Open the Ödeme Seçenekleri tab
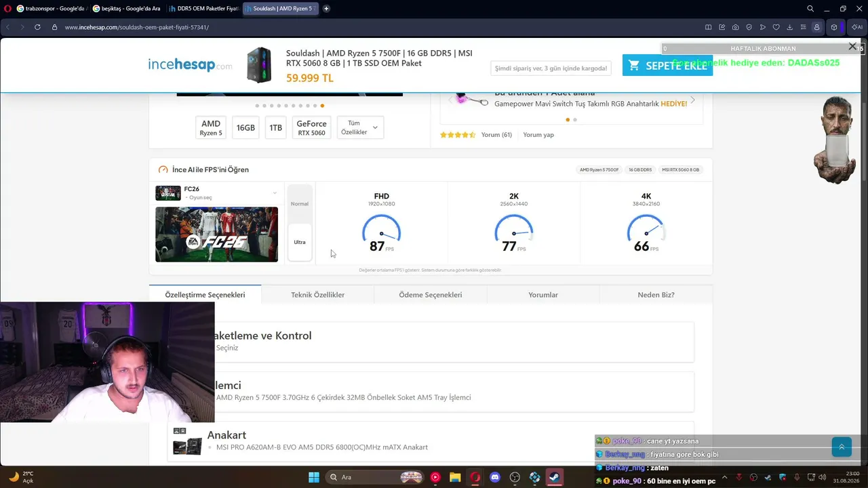This screenshot has width=868, height=488. pyautogui.click(x=431, y=295)
